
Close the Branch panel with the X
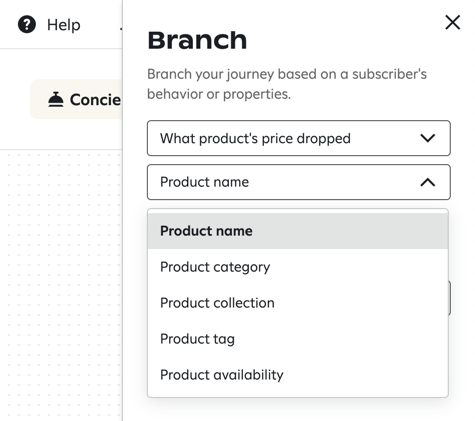pyautogui.click(x=452, y=22)
